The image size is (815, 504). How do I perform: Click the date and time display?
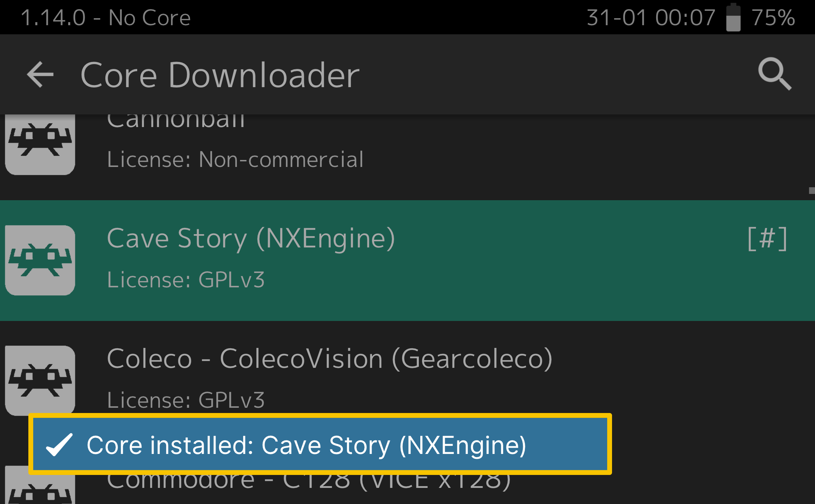pos(651,17)
